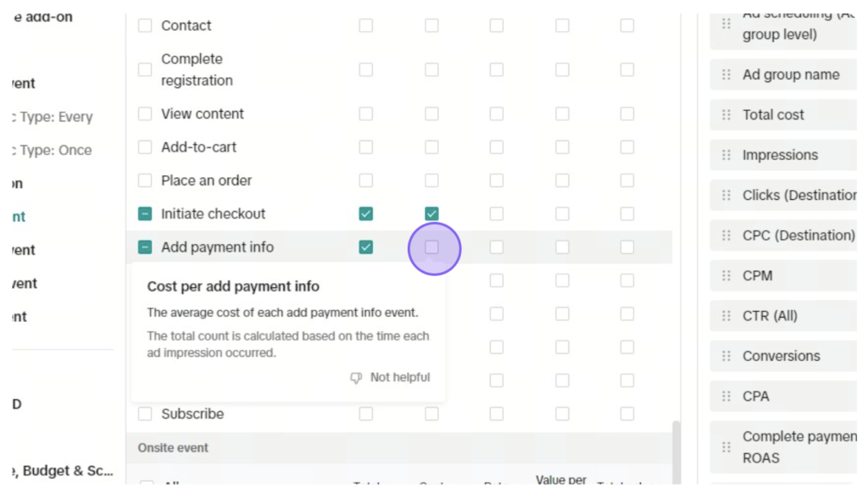Click the drag handle for Ad group name
Image resolution: width=868 pixels, height=499 pixels.
tap(726, 75)
